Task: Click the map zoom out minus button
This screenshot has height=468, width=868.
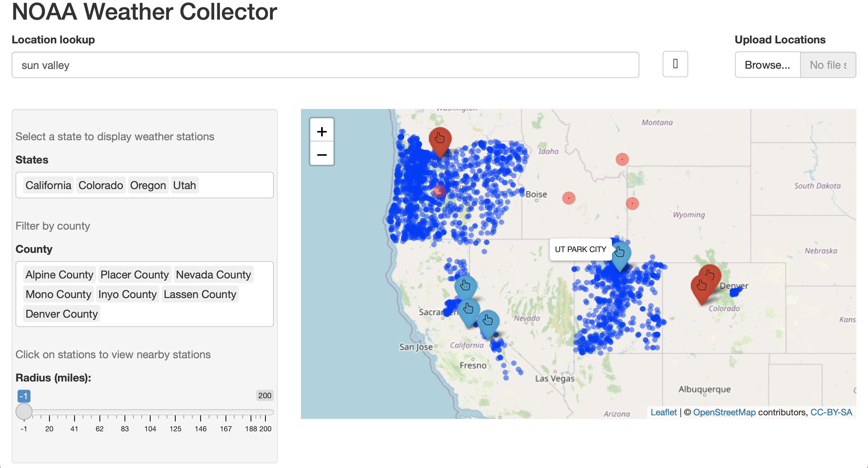Action: click(321, 155)
